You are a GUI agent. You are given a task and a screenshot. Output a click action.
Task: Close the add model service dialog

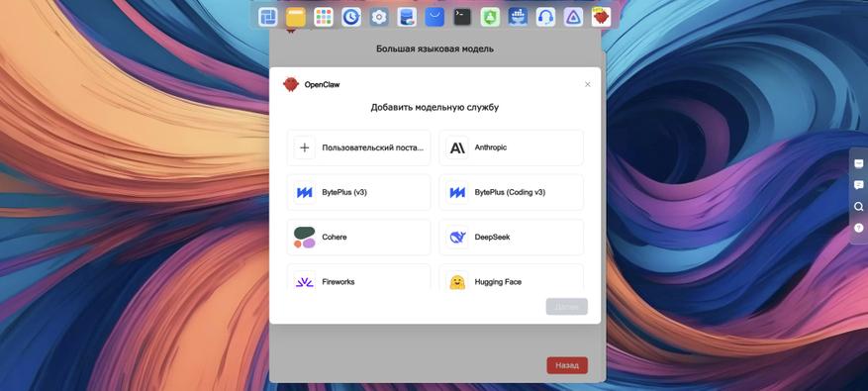(587, 85)
